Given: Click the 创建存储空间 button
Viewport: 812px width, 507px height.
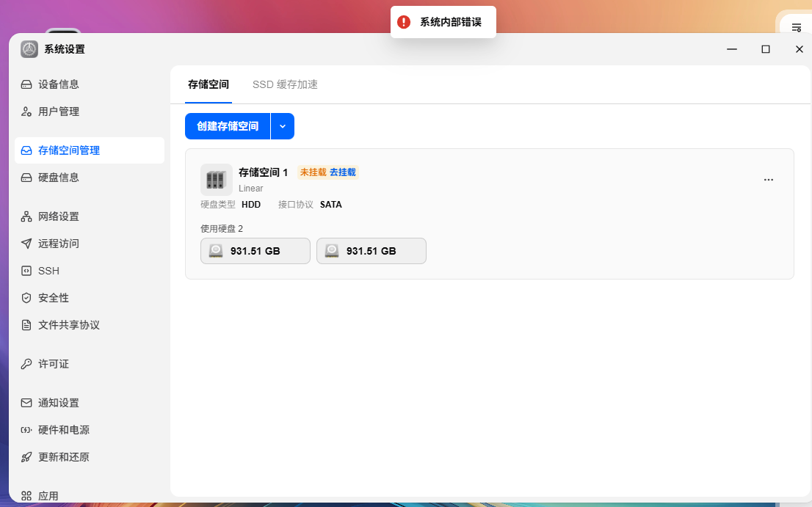Looking at the screenshot, I should pos(228,126).
